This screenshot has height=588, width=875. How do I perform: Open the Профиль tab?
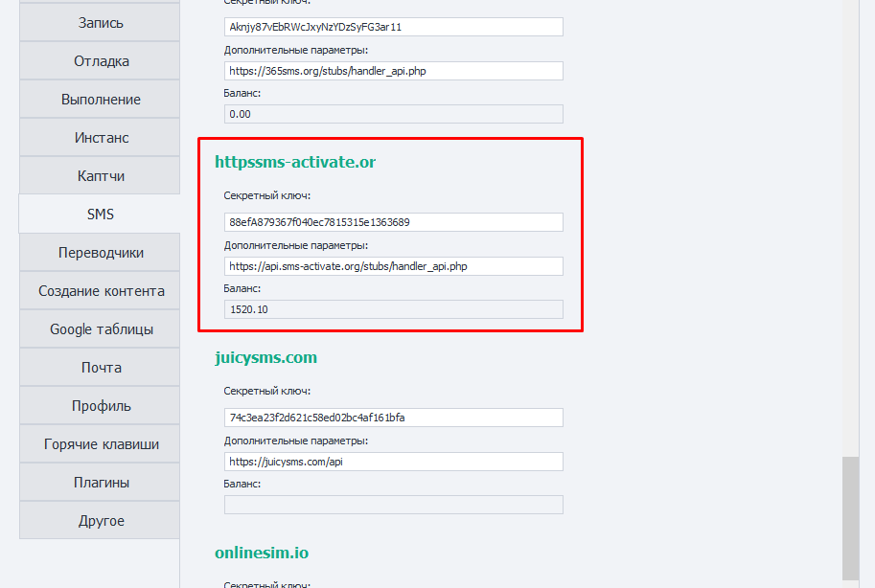coord(100,406)
